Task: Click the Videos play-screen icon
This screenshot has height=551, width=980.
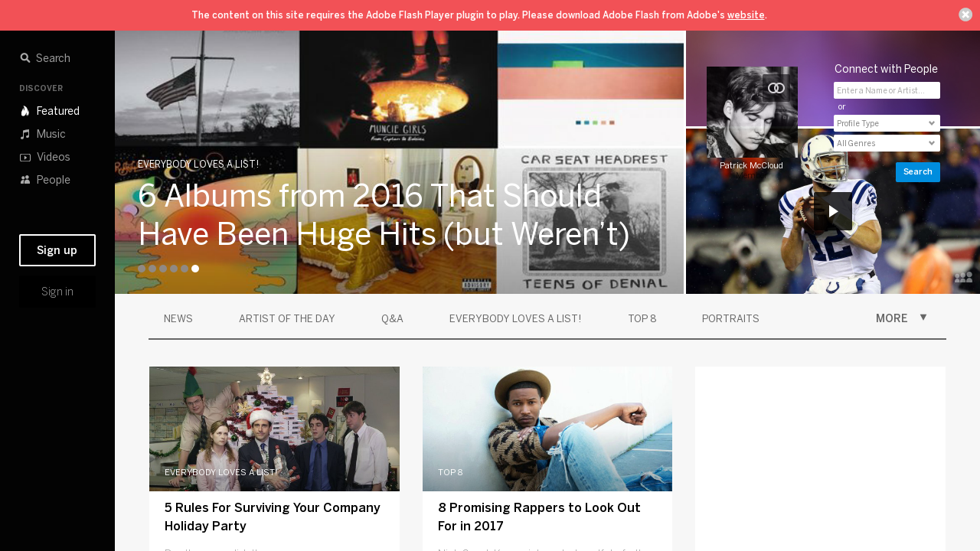Action: pos(25,157)
